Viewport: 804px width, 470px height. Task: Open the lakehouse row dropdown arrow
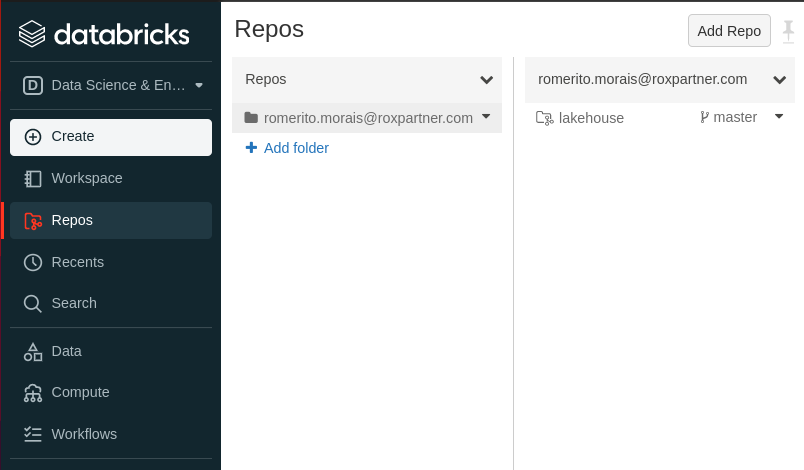point(779,117)
